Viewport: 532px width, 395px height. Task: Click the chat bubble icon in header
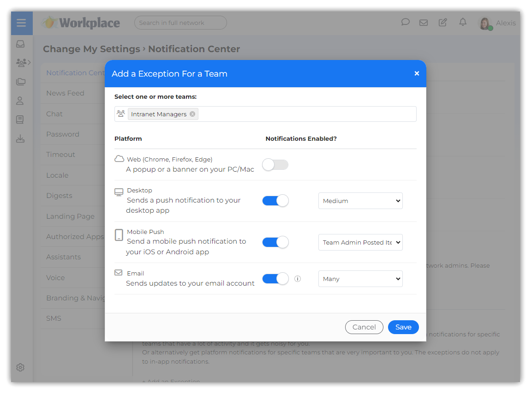coord(405,22)
